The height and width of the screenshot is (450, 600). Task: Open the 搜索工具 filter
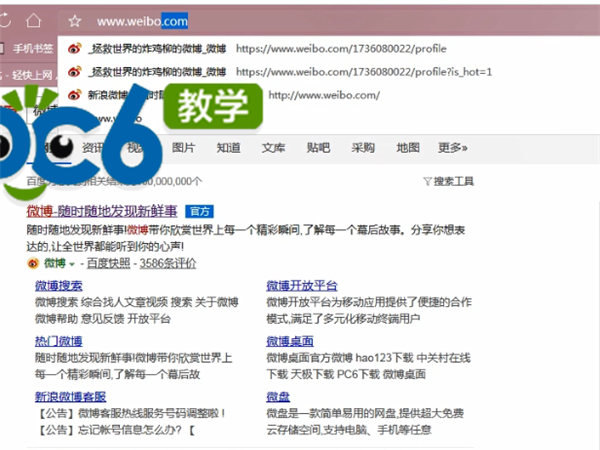click(x=448, y=181)
